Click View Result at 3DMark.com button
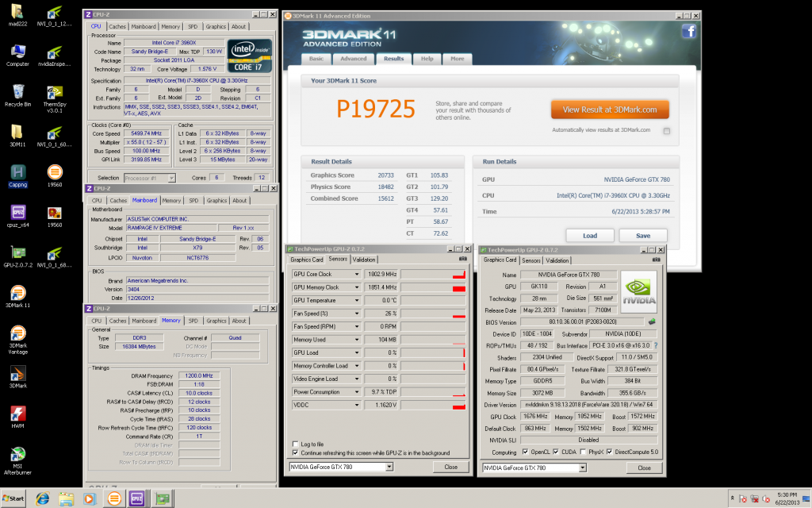This screenshot has height=508, width=812. (610, 110)
